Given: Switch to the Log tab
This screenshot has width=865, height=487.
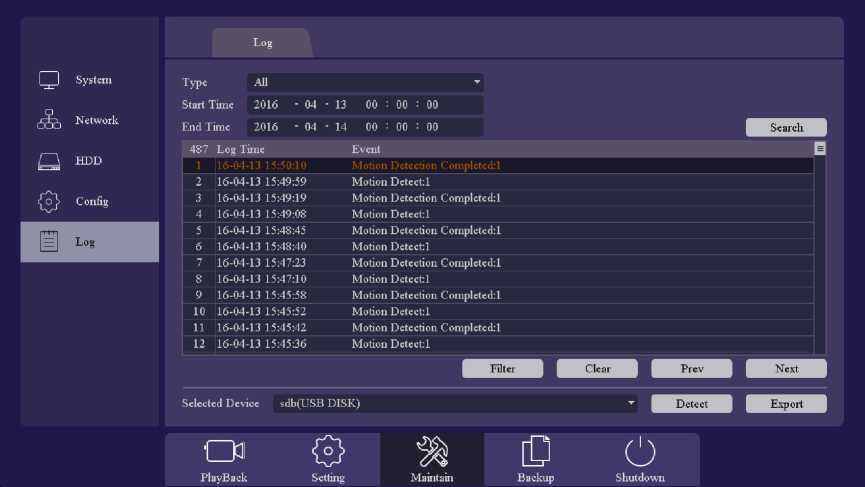Looking at the screenshot, I should pos(263,43).
